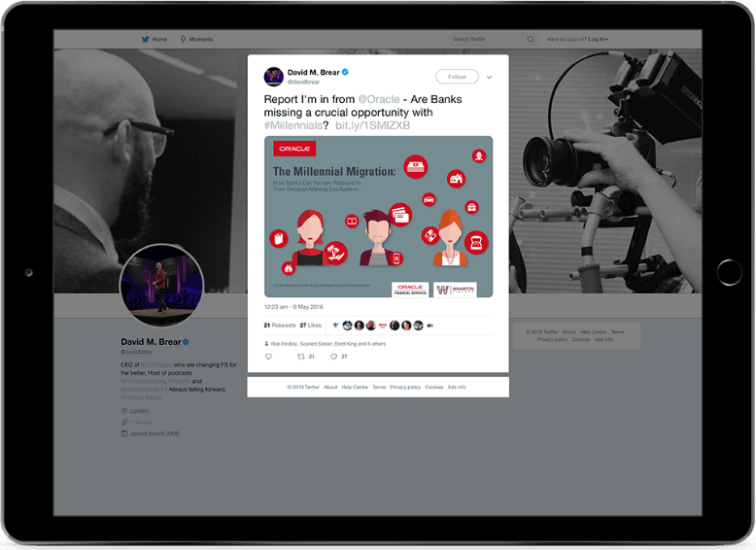
Task: Click Cookies in the tweet modal footer
Action: (x=434, y=387)
